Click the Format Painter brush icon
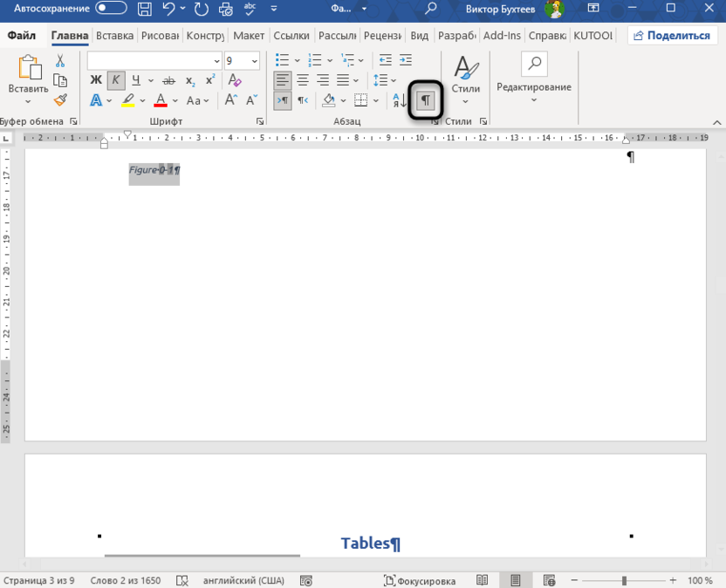This screenshot has width=726, height=588. [60, 100]
